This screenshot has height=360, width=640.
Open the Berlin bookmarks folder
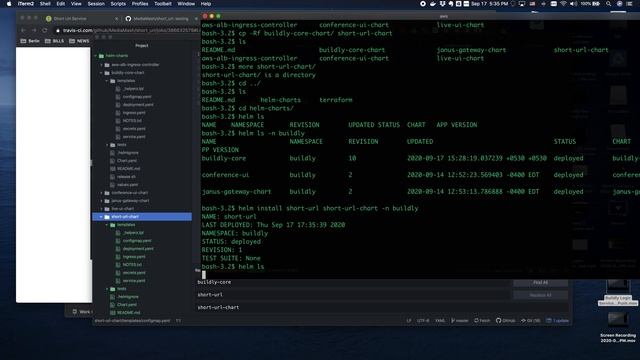tap(30, 41)
